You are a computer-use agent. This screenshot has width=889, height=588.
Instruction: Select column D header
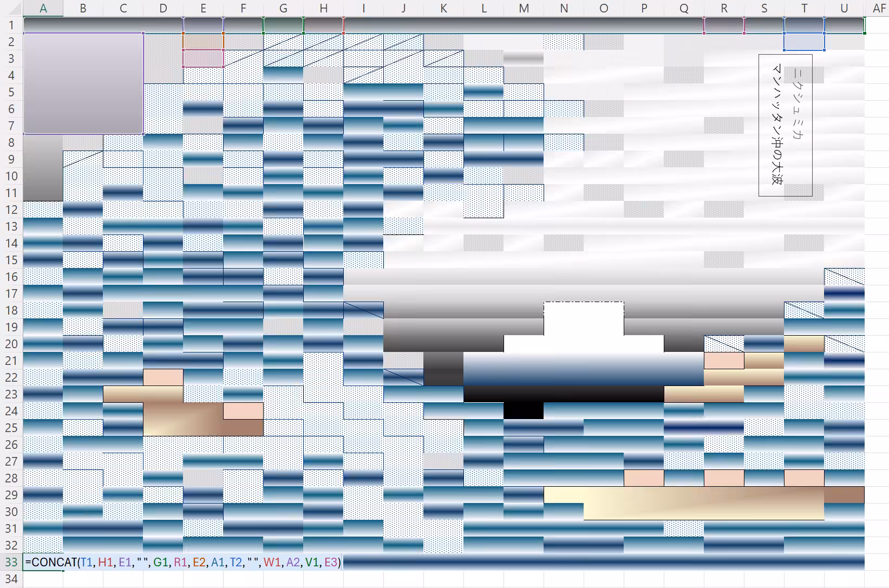pyautogui.click(x=163, y=8)
